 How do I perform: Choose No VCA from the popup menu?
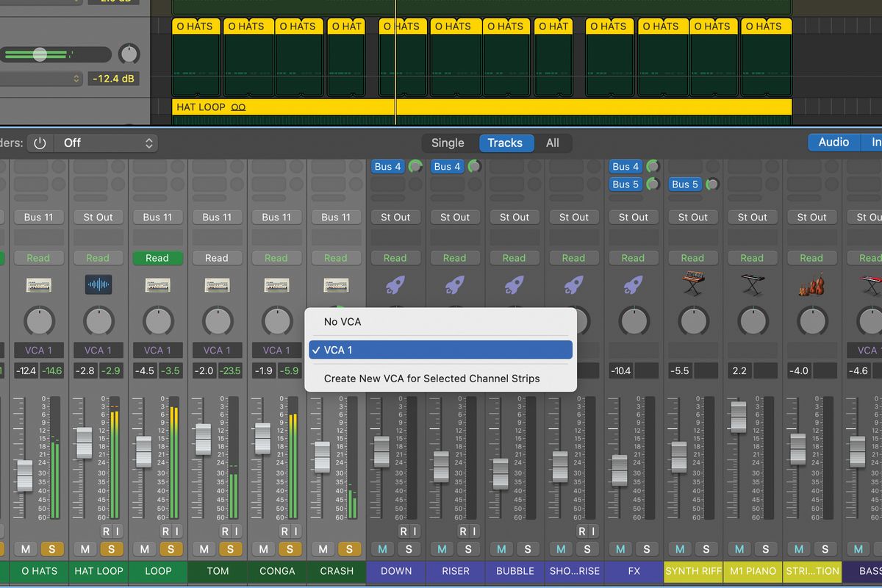[441, 322]
